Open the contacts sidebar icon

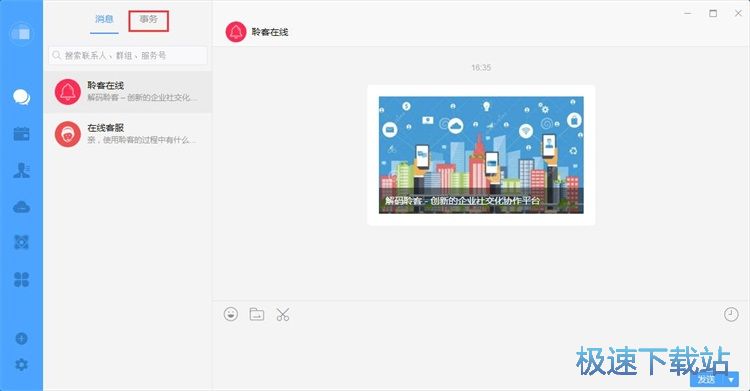click(22, 170)
